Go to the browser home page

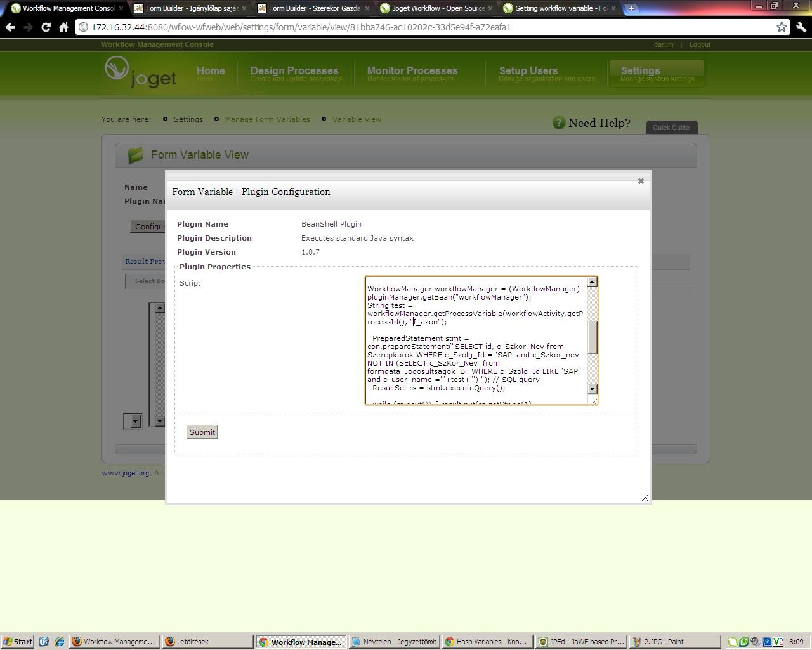63,27
